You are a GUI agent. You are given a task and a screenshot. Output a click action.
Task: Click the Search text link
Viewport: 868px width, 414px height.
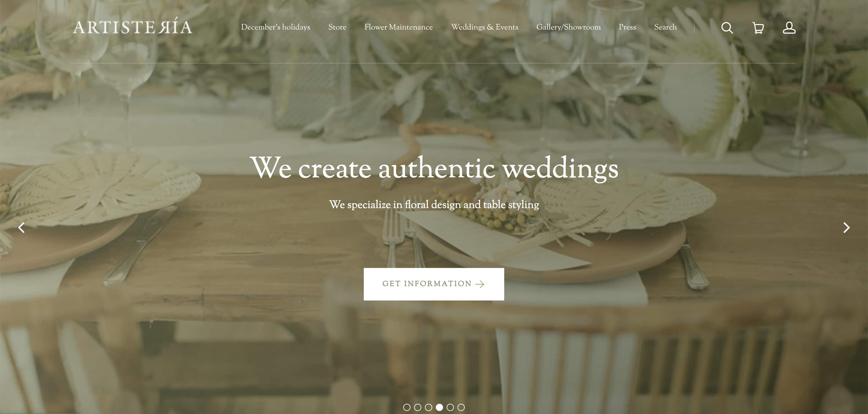coord(665,27)
